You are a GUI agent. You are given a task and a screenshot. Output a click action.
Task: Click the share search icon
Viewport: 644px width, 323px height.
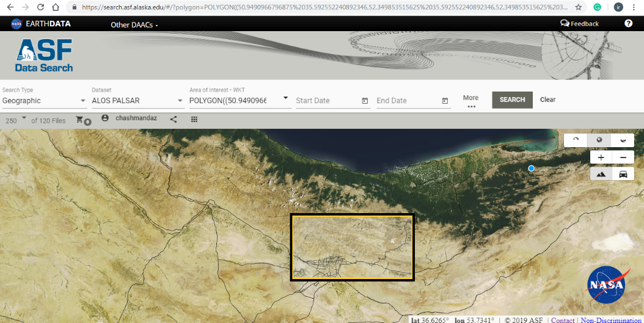[x=174, y=120]
